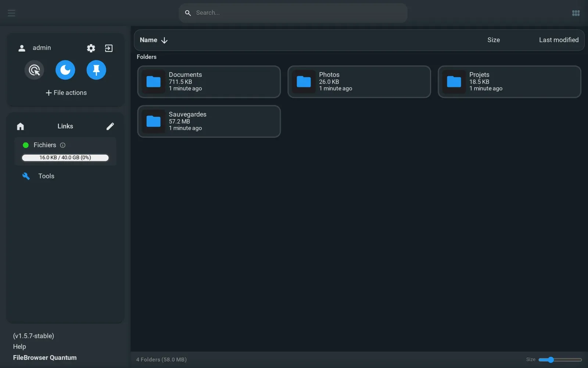Toggle single-click mode cursor button
The width and height of the screenshot is (588, 368).
point(34,70)
